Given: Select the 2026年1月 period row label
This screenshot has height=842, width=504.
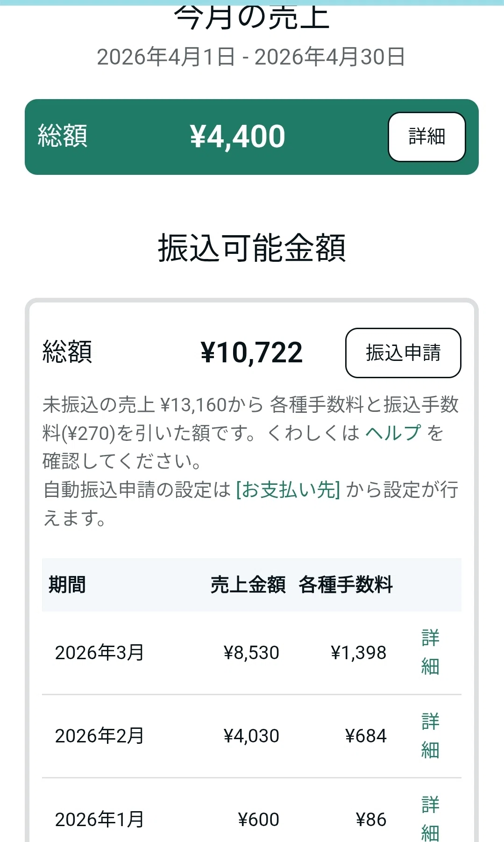Looking at the screenshot, I should [99, 820].
